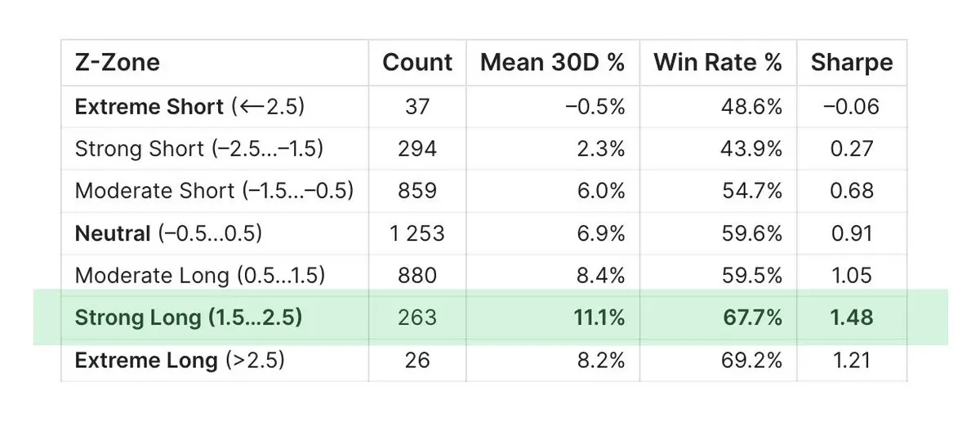Select the Extreme Long (>2.5) row label
980x439 pixels.
pos(180,360)
